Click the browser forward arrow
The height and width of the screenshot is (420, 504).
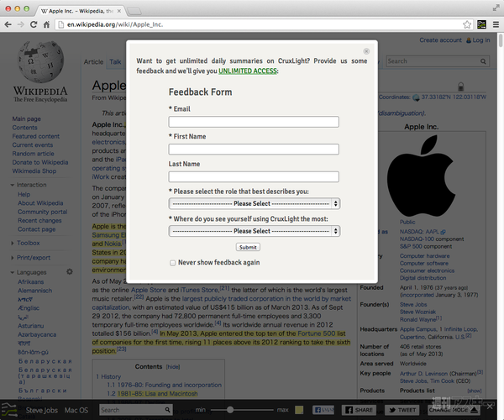click(x=20, y=24)
